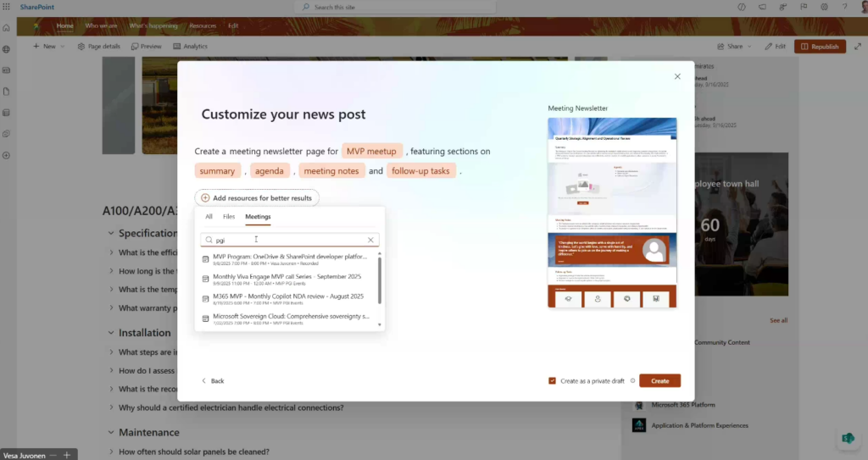Open the files page icon in left rail
Image resolution: width=868 pixels, height=460 pixels.
click(7, 91)
